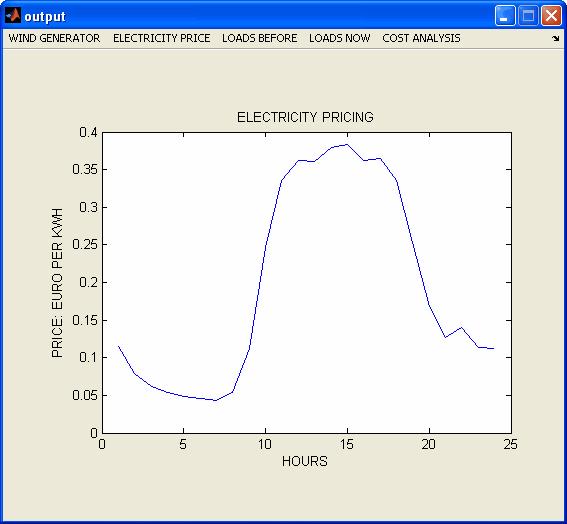Click the 20 x-axis tick label
Image resolution: width=567 pixels, height=524 pixels.
[x=429, y=444]
